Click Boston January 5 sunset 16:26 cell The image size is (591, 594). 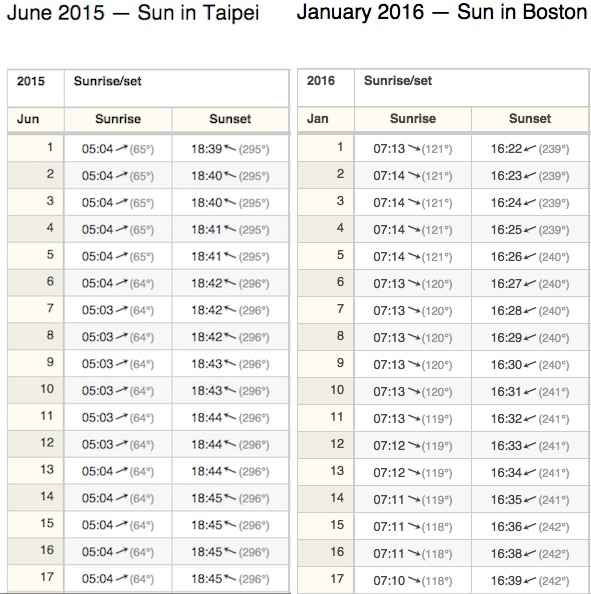coord(530,257)
